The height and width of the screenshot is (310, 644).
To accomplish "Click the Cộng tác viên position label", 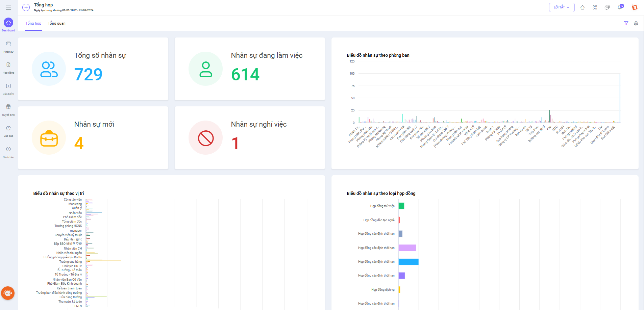I will (x=73, y=200).
